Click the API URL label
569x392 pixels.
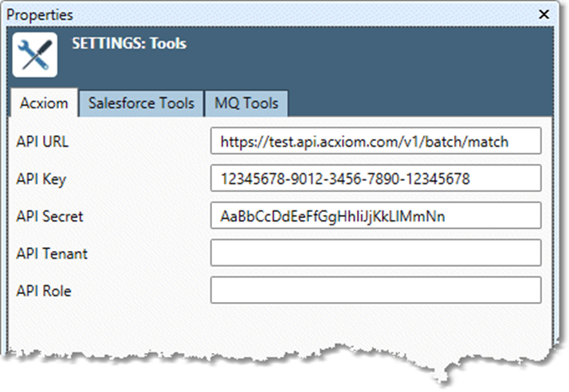43,142
